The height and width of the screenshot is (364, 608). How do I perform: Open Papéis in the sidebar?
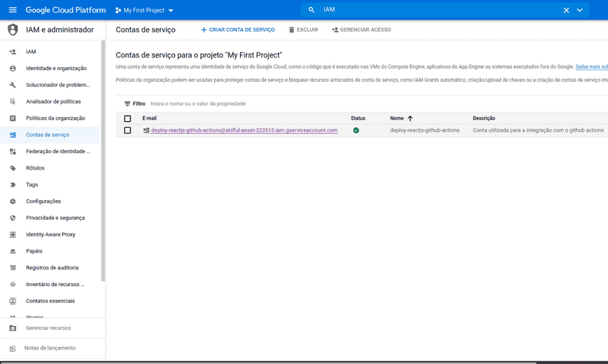pos(34,251)
